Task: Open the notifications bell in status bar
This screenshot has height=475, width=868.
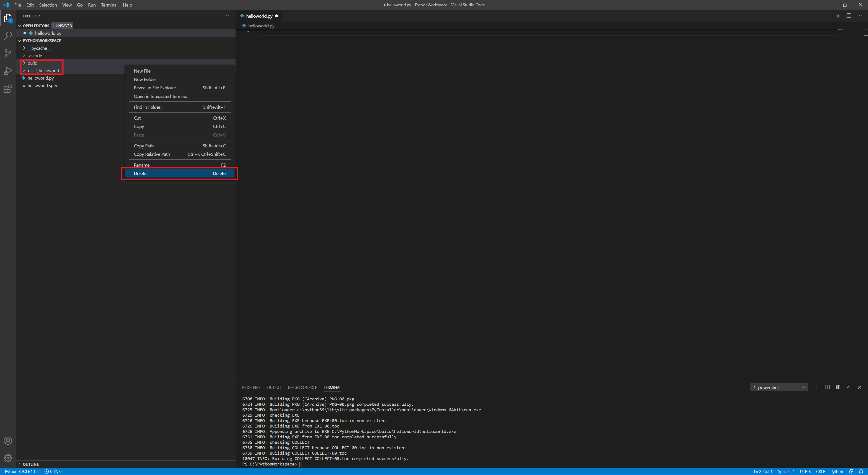Action: point(861,471)
